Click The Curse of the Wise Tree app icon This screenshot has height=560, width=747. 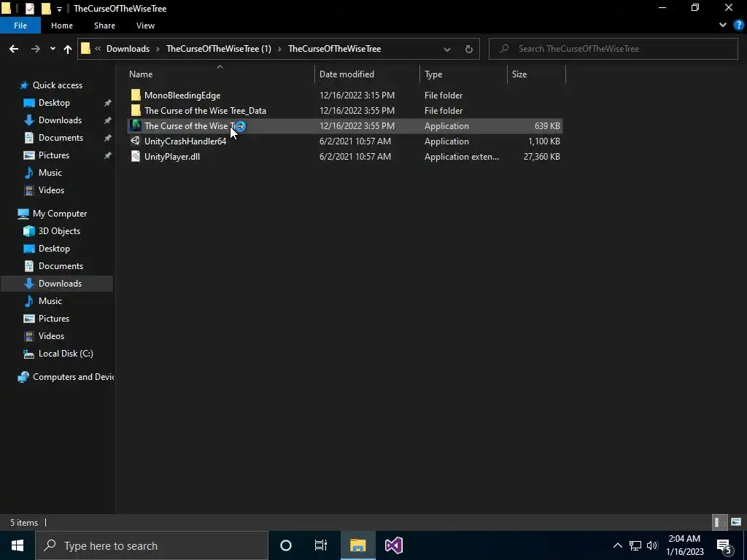click(x=136, y=125)
